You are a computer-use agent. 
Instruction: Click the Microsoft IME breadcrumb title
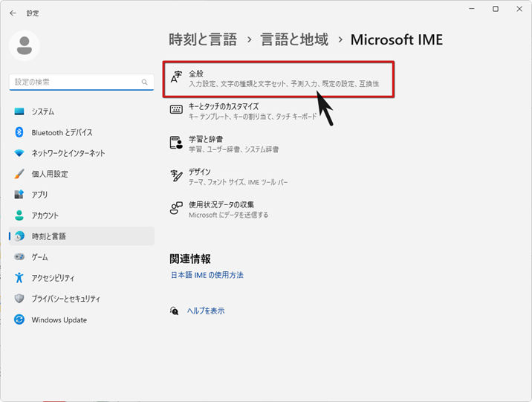396,39
